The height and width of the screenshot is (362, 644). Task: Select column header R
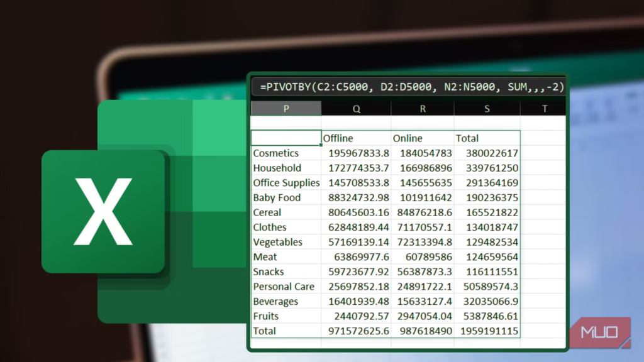click(422, 108)
